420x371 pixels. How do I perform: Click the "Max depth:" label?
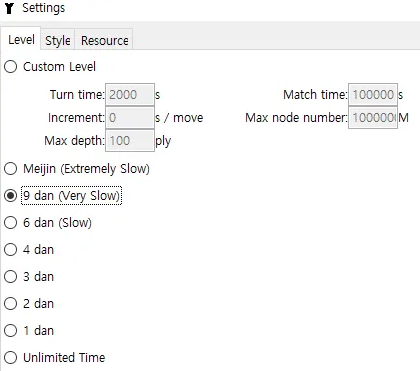74,141
